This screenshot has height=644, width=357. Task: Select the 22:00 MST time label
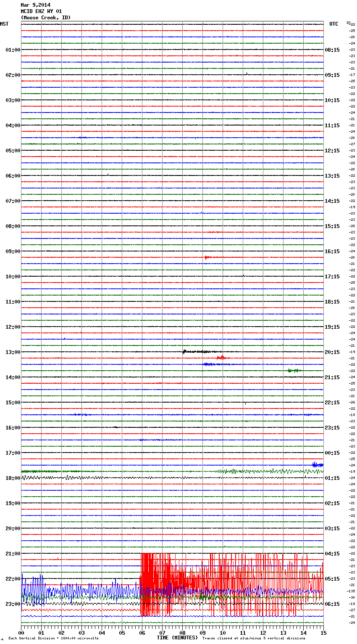tap(13, 579)
